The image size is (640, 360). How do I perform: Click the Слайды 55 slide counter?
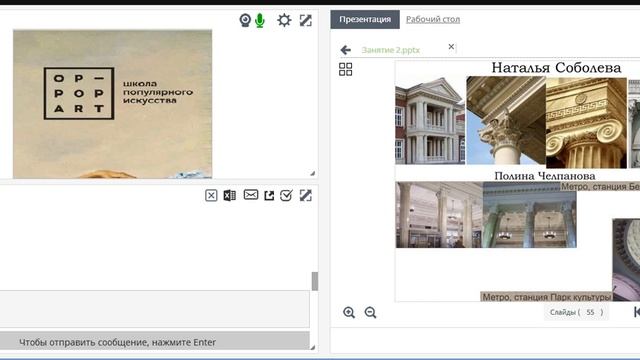tap(576, 312)
